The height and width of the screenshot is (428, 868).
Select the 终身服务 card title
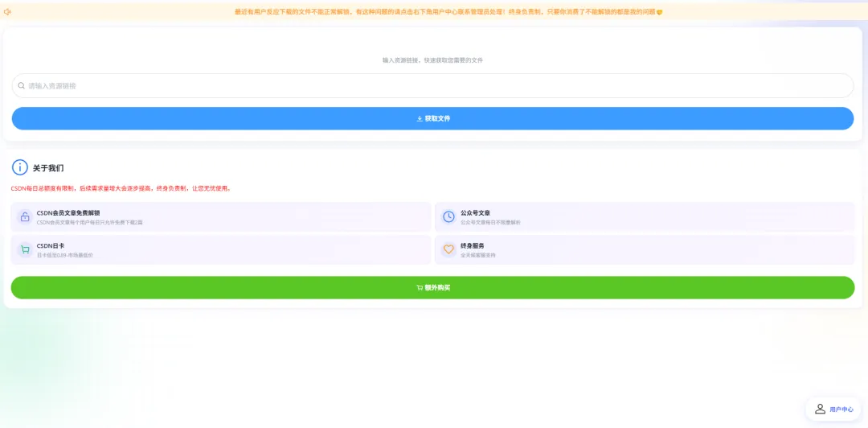[x=473, y=245]
